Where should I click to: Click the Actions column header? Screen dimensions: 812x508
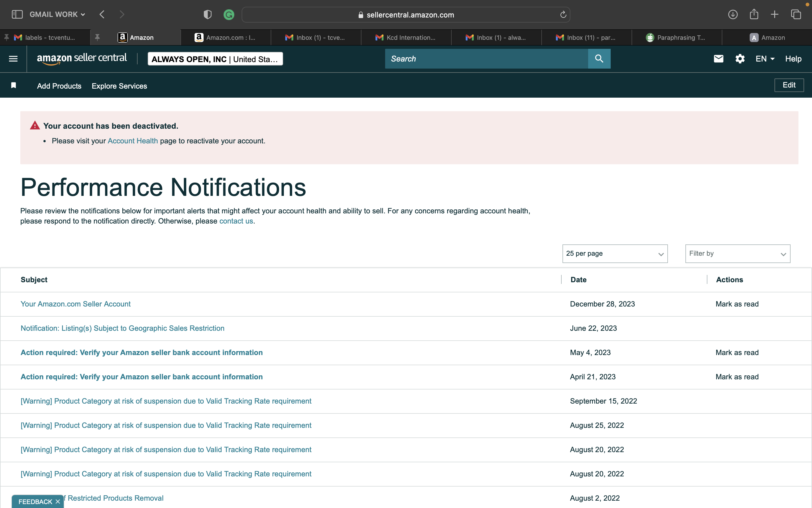tap(729, 279)
